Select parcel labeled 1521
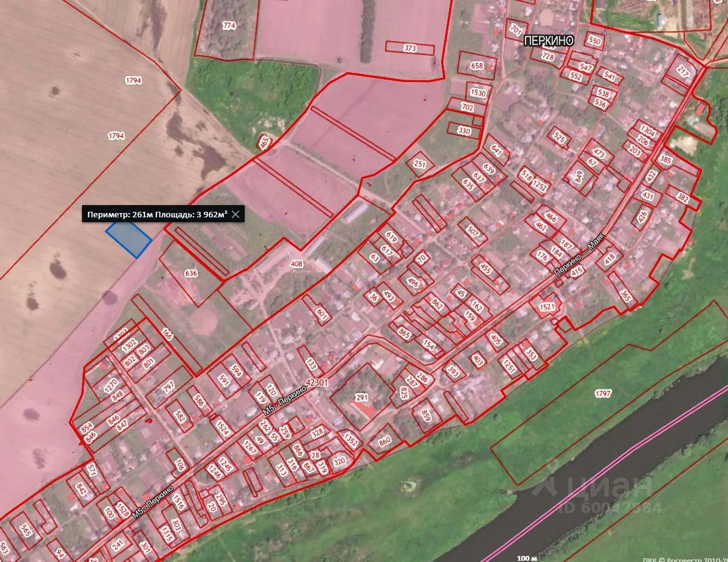Screen dimensions: 728x562 (x=547, y=306)
